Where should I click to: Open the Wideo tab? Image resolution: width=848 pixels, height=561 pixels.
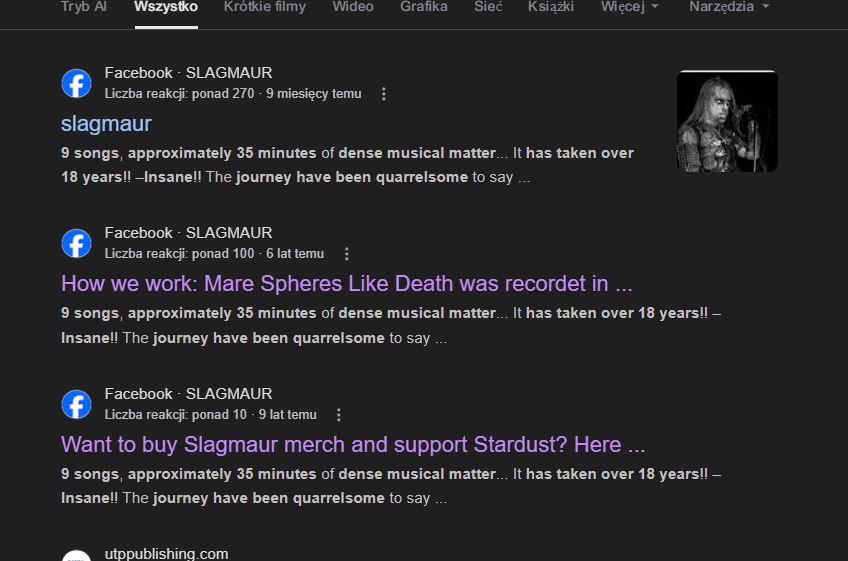[x=353, y=7]
